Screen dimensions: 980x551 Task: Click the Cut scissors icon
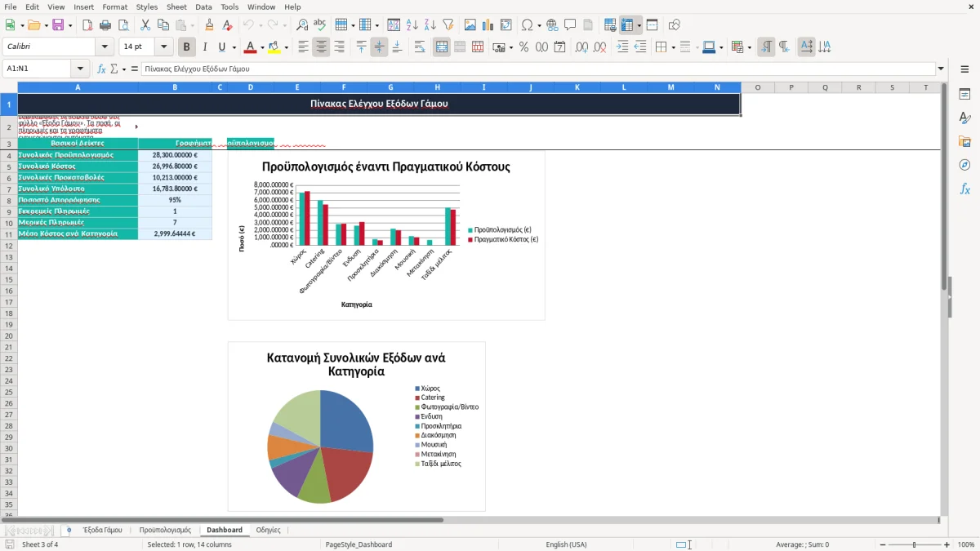[145, 25]
